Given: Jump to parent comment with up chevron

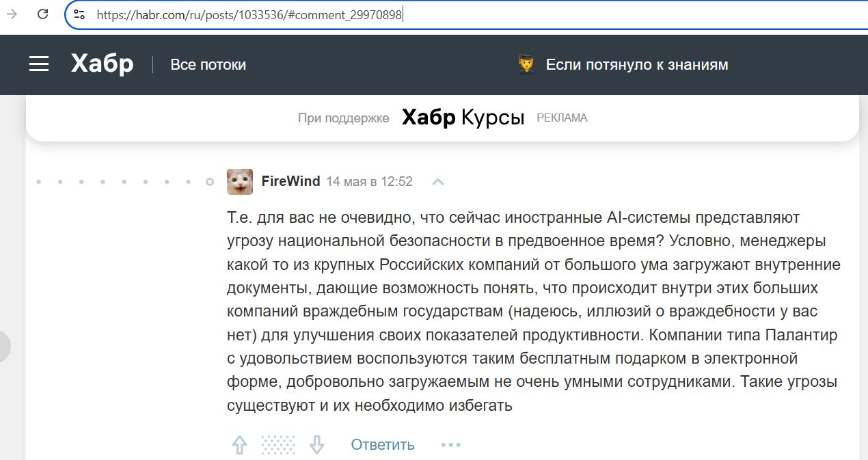Looking at the screenshot, I should [x=438, y=182].
